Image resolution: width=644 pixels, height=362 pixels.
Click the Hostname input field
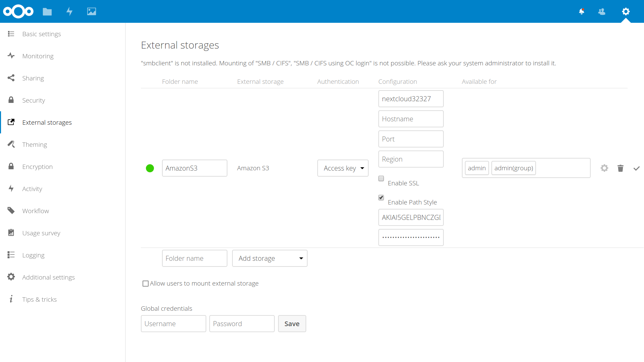click(411, 119)
